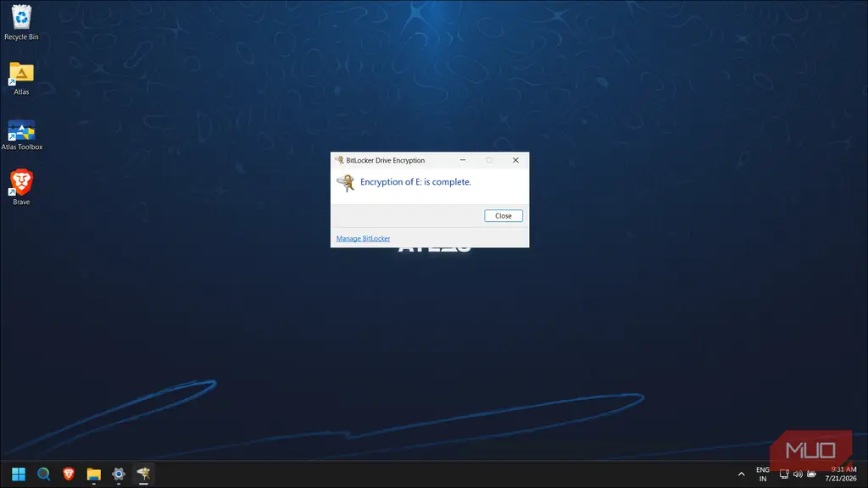Viewport: 868px width, 488px height.
Task: Open the Windows Start menu
Action: [19, 474]
